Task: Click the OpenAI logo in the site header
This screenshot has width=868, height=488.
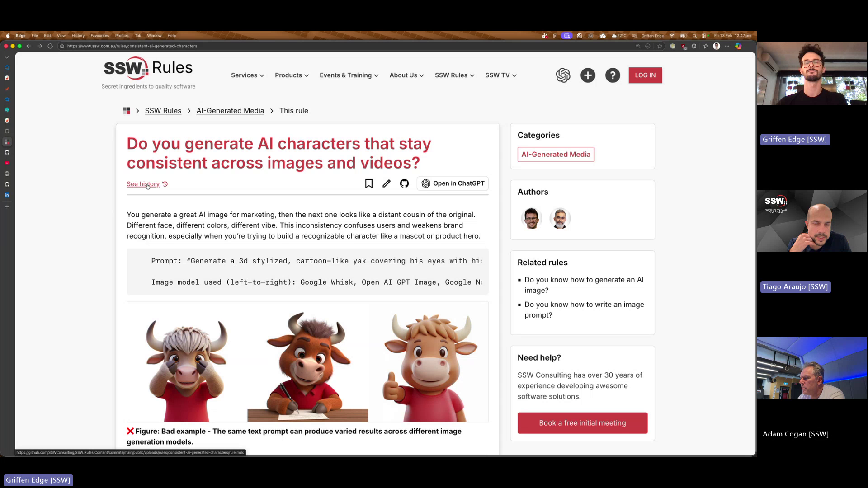Action: [563, 75]
